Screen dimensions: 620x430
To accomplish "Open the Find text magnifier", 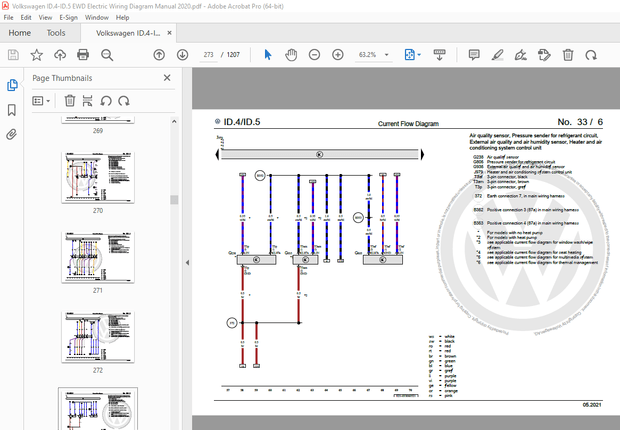I will coord(107,55).
